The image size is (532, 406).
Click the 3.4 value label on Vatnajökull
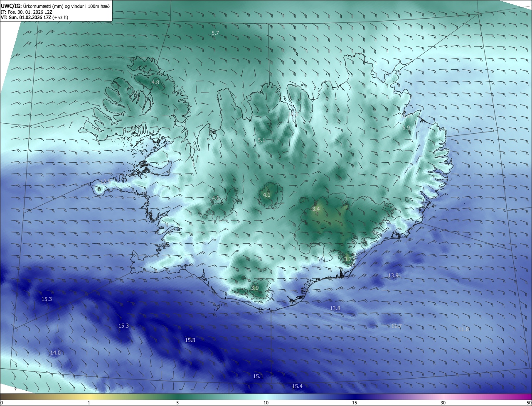coord(316,209)
